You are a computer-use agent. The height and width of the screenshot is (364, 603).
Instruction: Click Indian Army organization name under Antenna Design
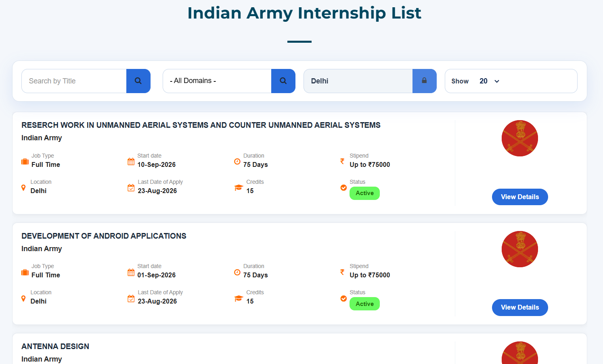point(42,359)
